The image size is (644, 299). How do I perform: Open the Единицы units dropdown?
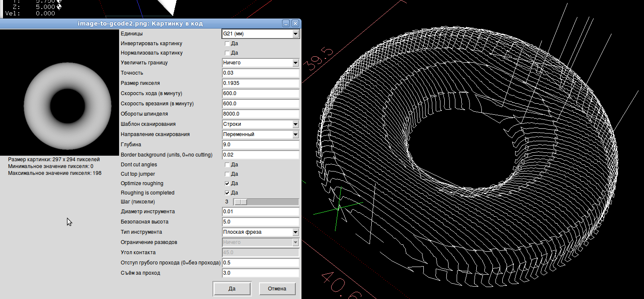point(260,34)
